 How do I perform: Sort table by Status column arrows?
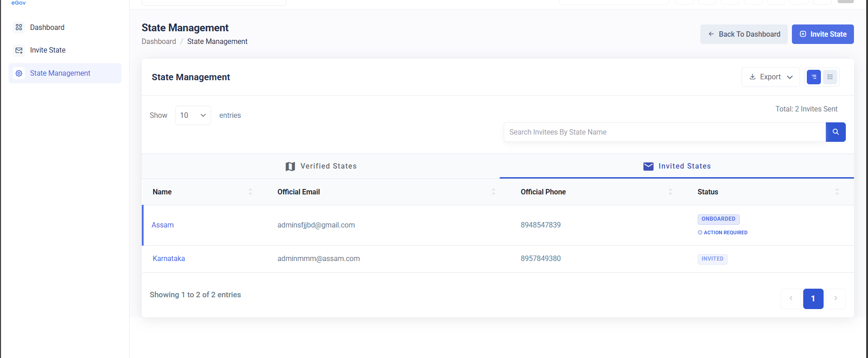click(x=837, y=192)
